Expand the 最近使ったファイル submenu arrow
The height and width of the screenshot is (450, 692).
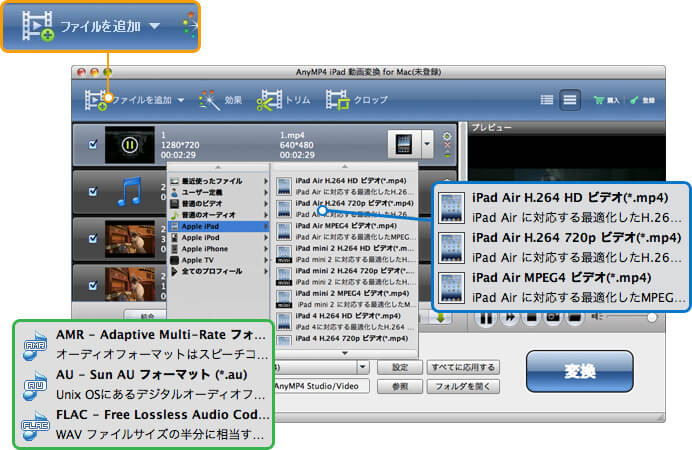coord(266,181)
